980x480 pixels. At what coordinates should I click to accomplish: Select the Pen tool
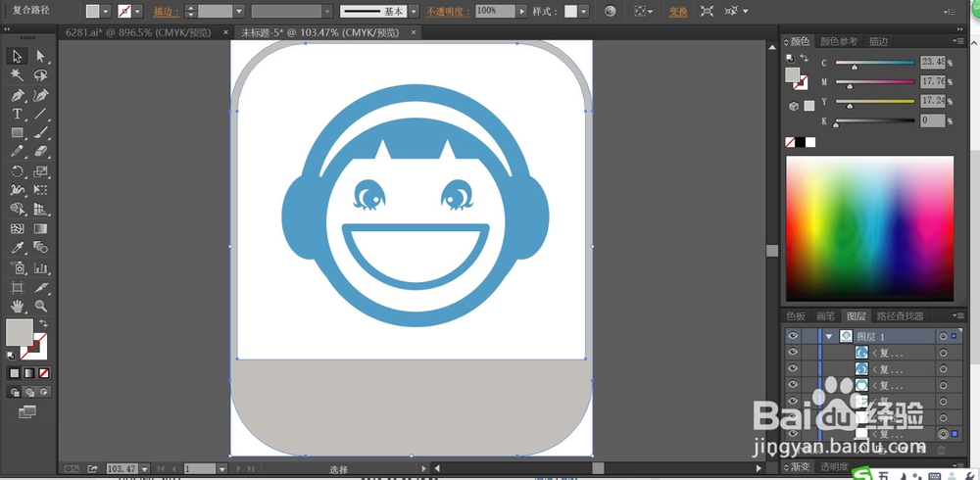pos(17,95)
